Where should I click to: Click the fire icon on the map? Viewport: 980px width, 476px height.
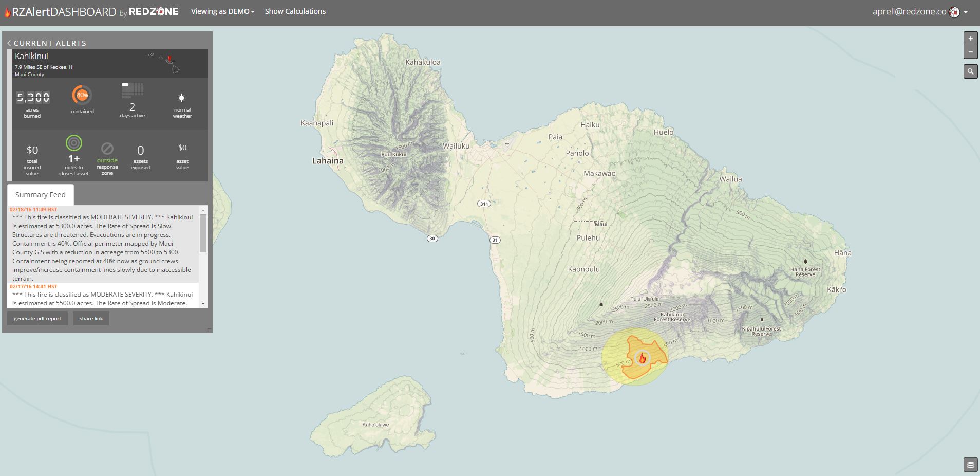642,358
